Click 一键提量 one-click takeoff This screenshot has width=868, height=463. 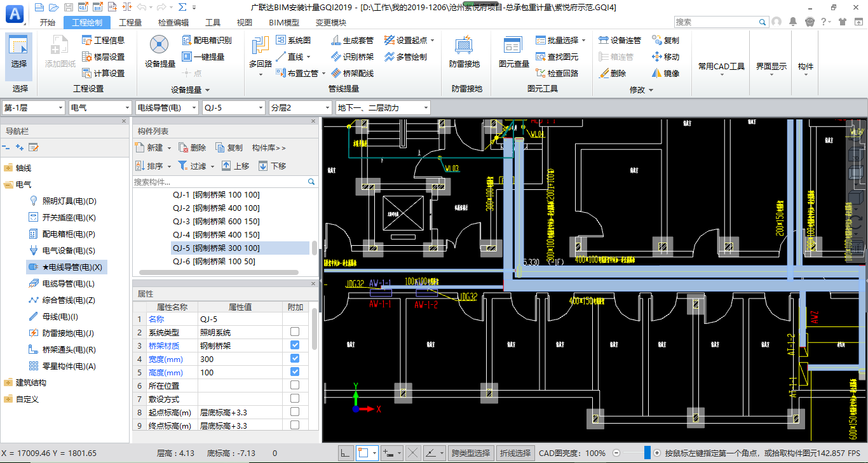(203, 57)
